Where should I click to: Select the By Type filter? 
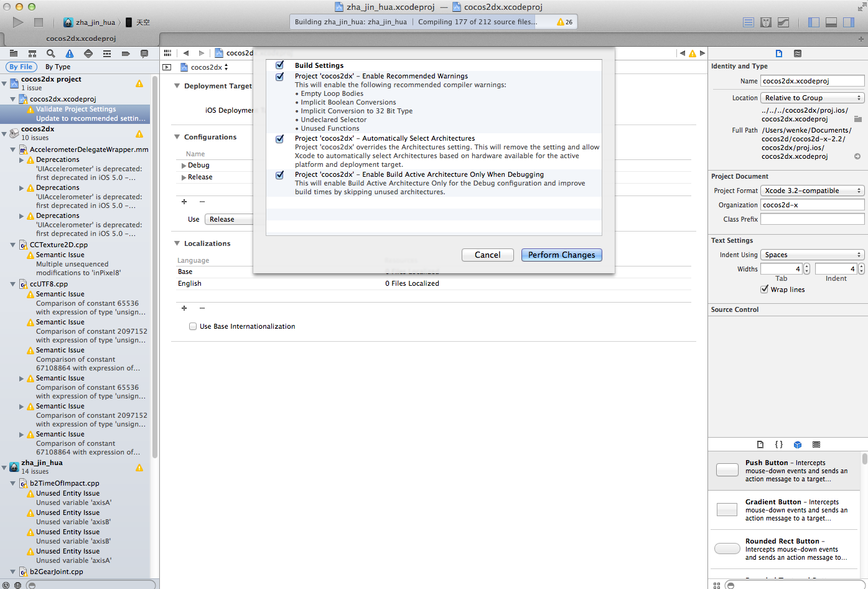(x=58, y=67)
